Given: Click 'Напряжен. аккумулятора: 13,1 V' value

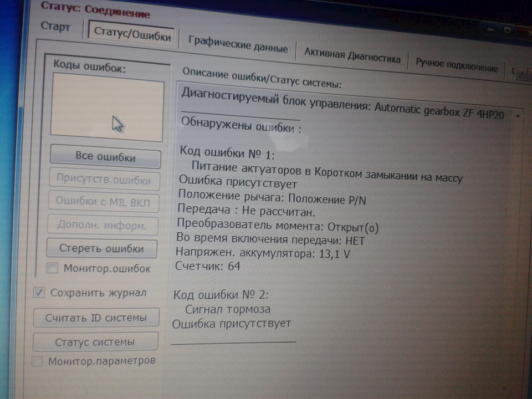Looking at the screenshot, I should click(262, 253).
